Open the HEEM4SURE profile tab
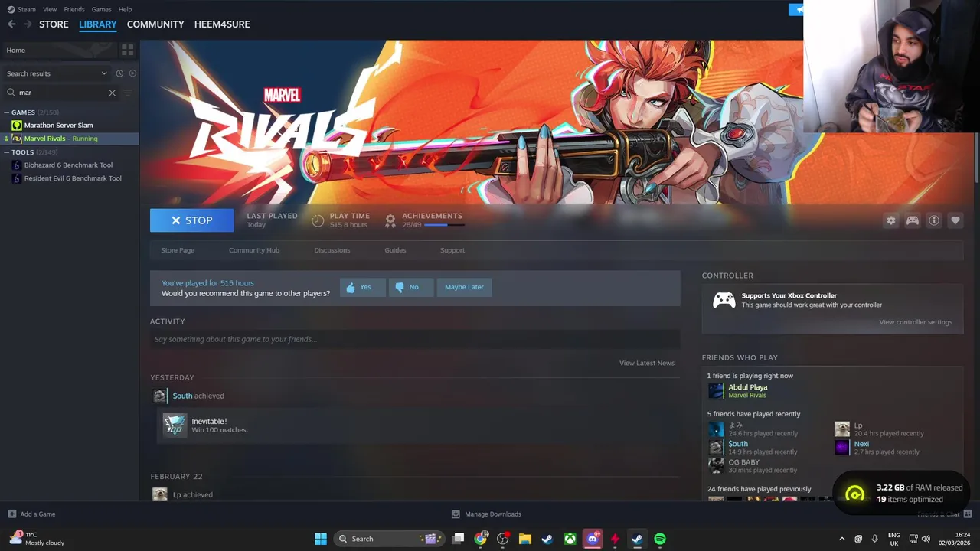This screenshot has height=551, width=980. tap(222, 24)
